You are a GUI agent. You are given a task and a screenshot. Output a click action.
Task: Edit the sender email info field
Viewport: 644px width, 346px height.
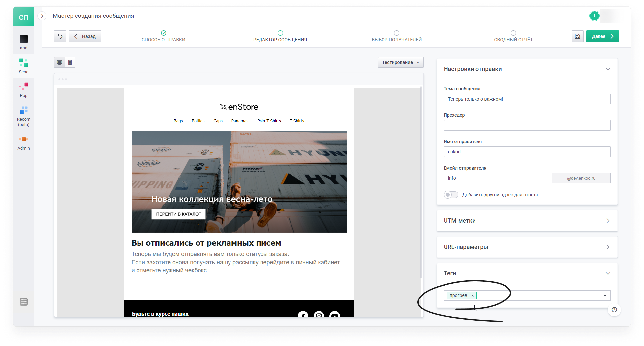coord(498,178)
